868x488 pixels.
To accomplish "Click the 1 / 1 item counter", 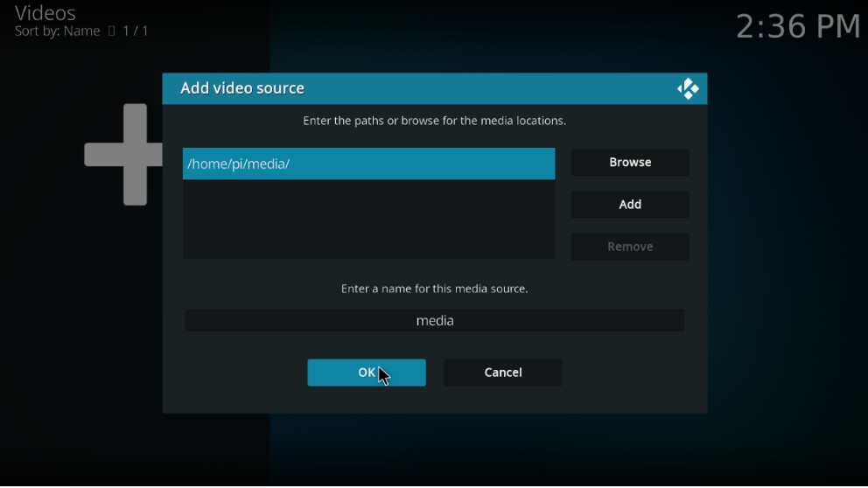I will pos(135,31).
